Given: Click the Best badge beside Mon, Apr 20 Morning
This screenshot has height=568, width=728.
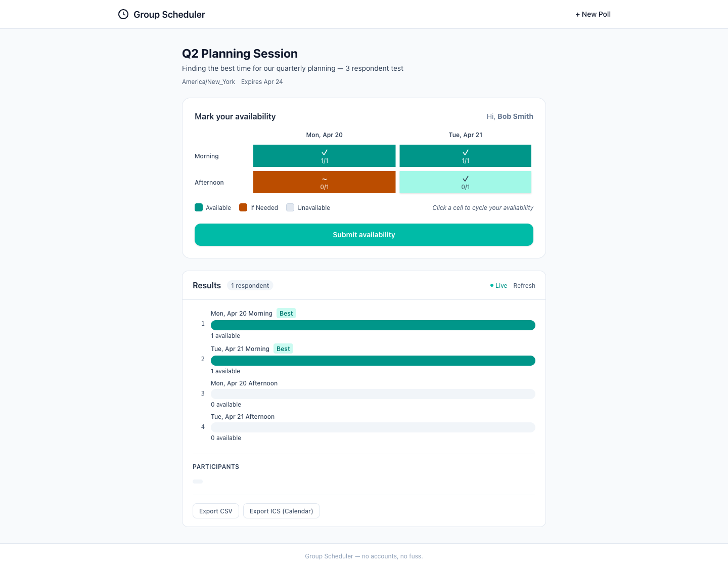Looking at the screenshot, I should click(x=286, y=314).
